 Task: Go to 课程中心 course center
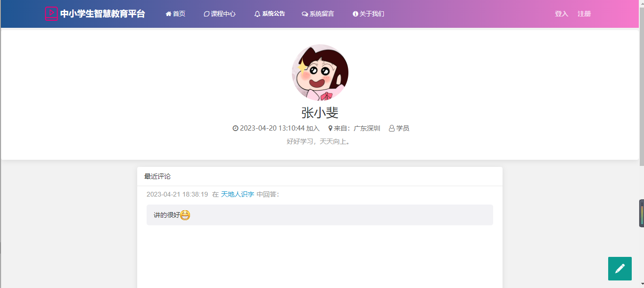[x=220, y=14]
